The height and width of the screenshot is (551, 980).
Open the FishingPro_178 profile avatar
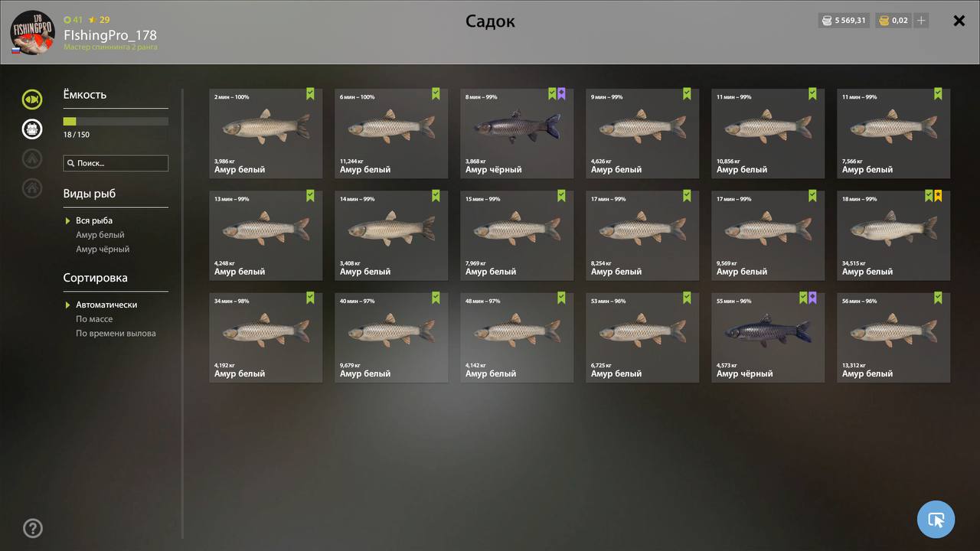(x=32, y=32)
